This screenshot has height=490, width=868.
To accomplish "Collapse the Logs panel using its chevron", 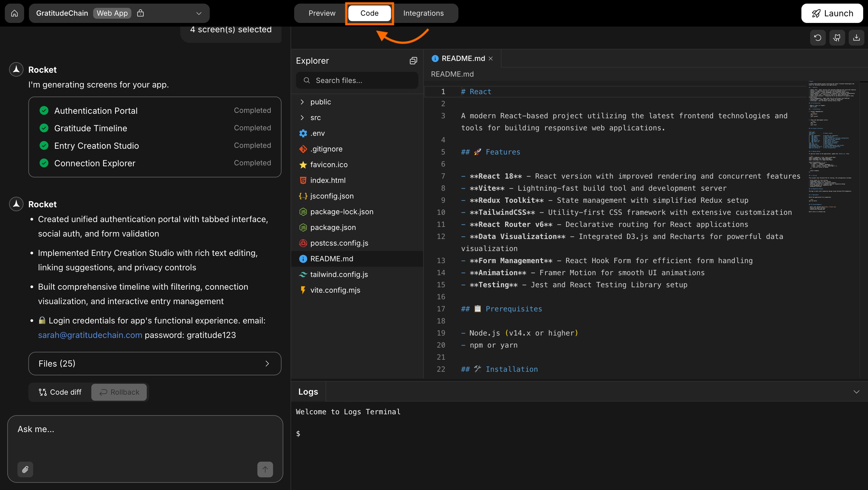I will (x=856, y=392).
